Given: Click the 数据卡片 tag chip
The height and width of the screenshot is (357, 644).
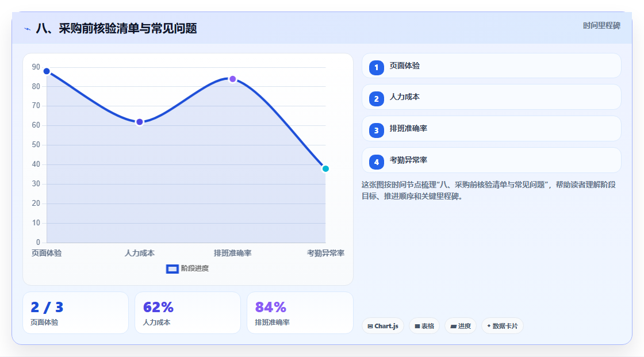Looking at the screenshot, I should click(503, 326).
